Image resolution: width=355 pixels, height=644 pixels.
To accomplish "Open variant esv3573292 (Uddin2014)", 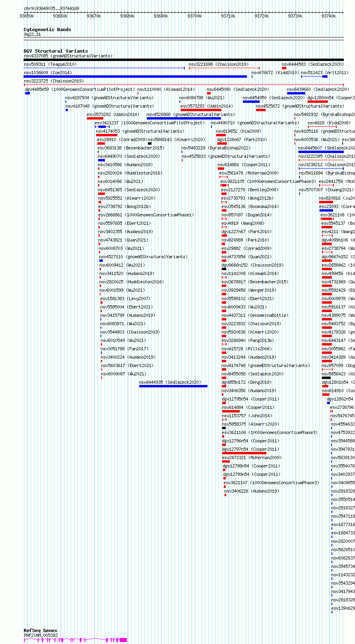I will pos(113,114).
